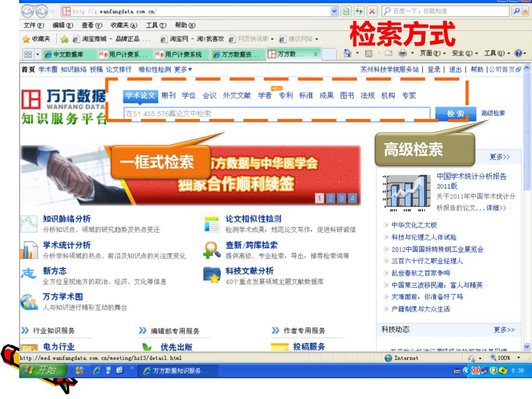Click the browser Forward arrow button
Viewport: 532px width, 399px height.
coord(42,11)
